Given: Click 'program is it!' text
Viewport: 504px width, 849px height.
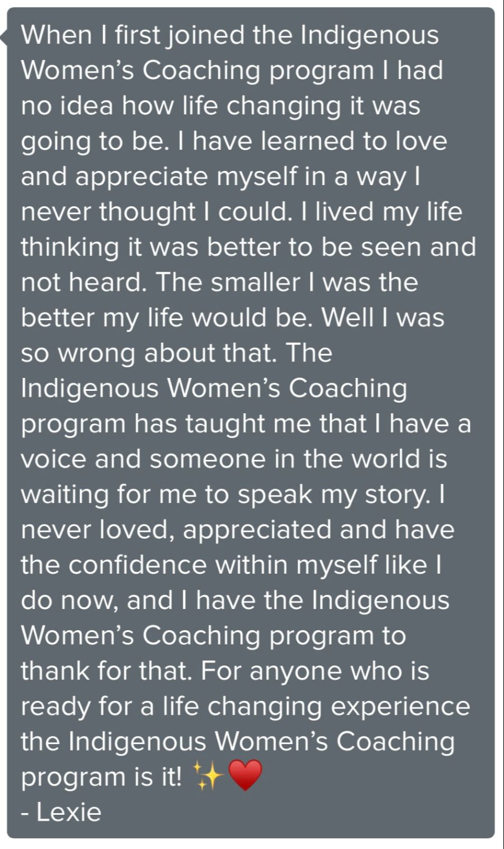Looking at the screenshot, I should point(102,778).
